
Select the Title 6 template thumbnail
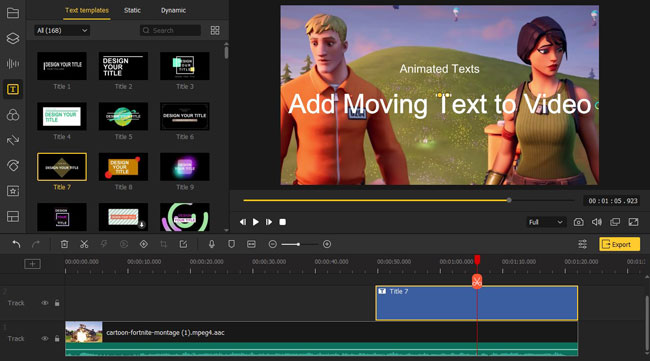click(185, 116)
